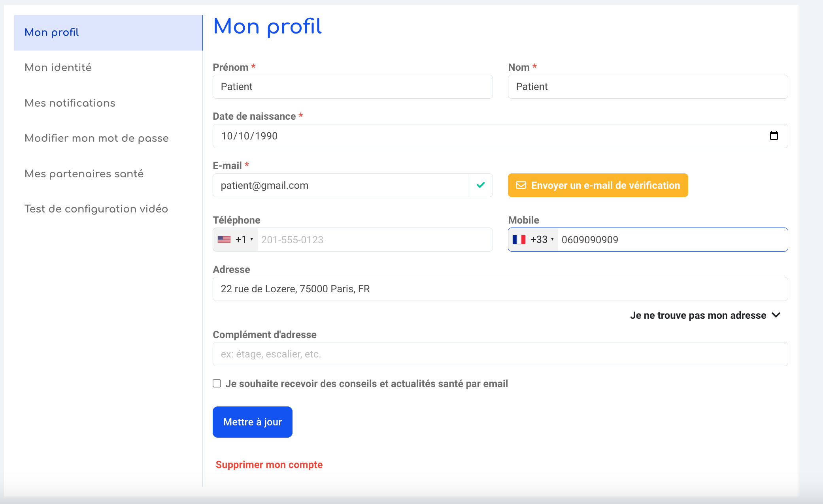Click the US flag on the Téléphone field
The width and height of the screenshot is (823, 504).
pyautogui.click(x=224, y=239)
